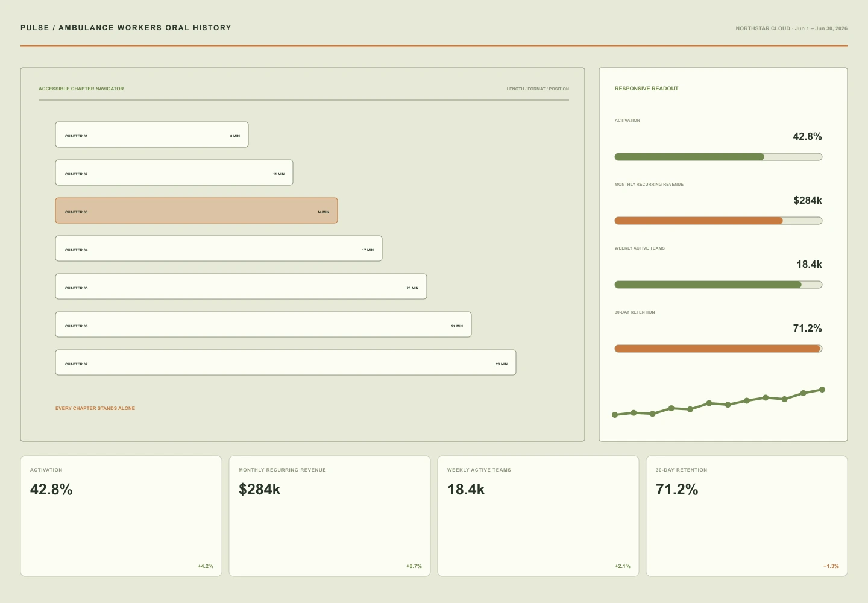Open the 18.4k Weekly Active Teams card
This screenshot has width=868, height=603.
tap(538, 516)
